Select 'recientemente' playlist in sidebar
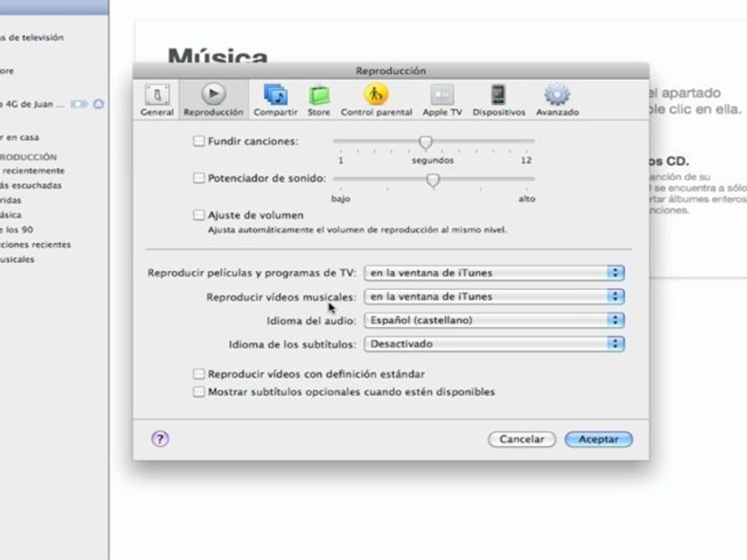 [x=33, y=170]
